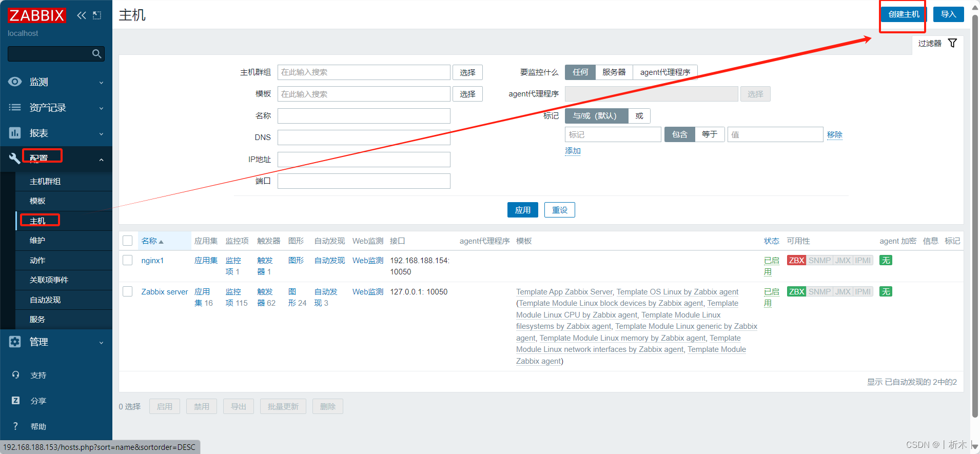Click the SNMP badge for Zabbix server

819,291
